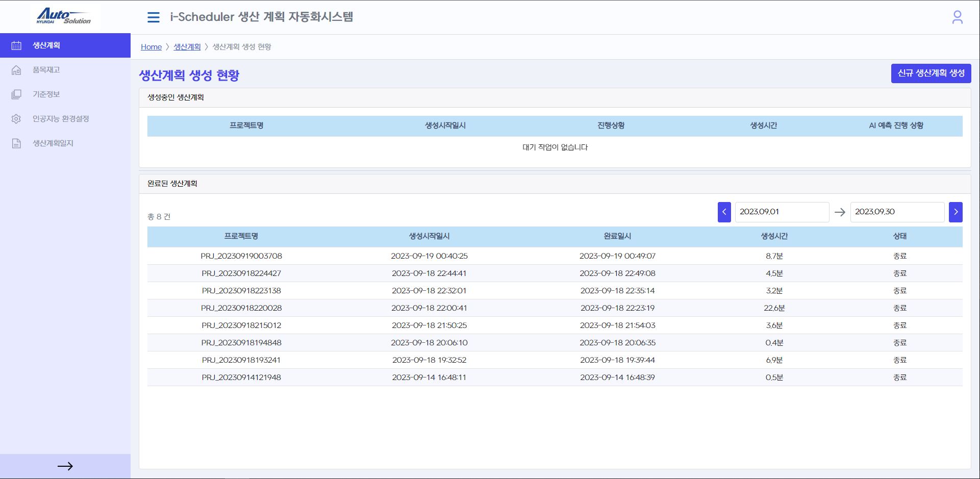This screenshot has width=980, height=479.
Task: Select project PRJ_20230914121948
Action: tap(241, 377)
